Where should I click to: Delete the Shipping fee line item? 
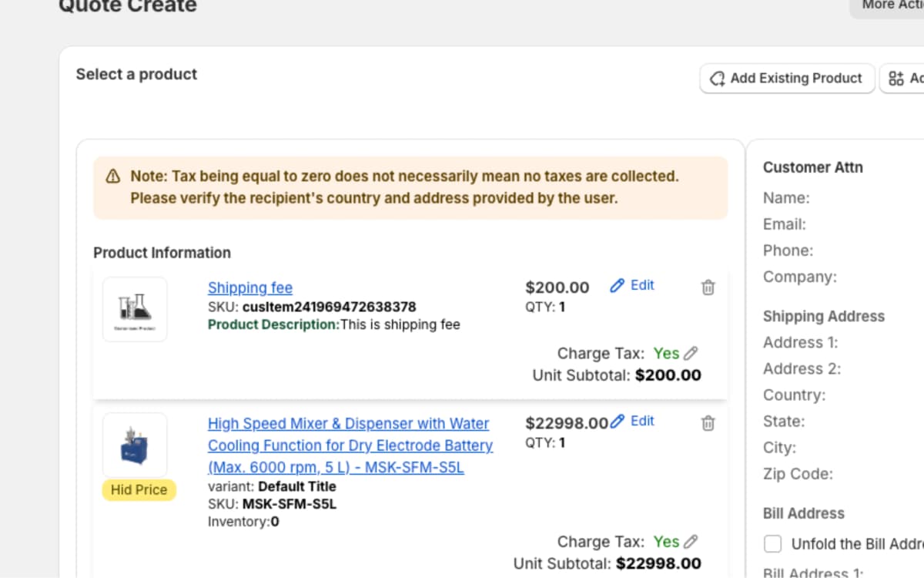708,287
